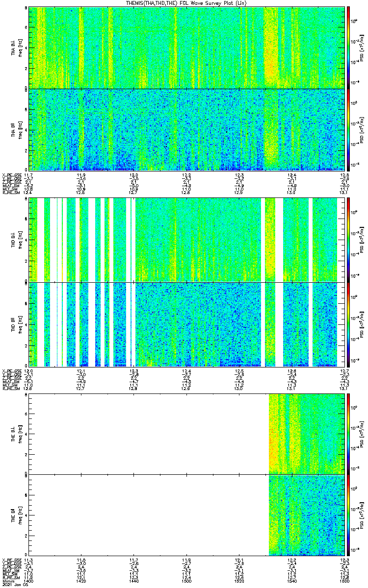Image resolution: width=368 pixels, height=588 pixels.
Task: Select the color bar beside THD B-perpendicular panel
Action: [348, 240]
